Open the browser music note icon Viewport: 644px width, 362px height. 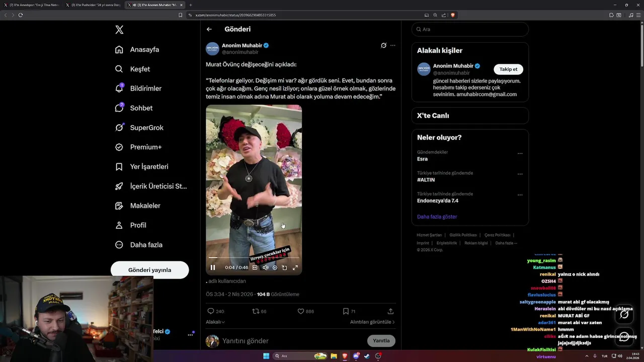tap(631, 15)
